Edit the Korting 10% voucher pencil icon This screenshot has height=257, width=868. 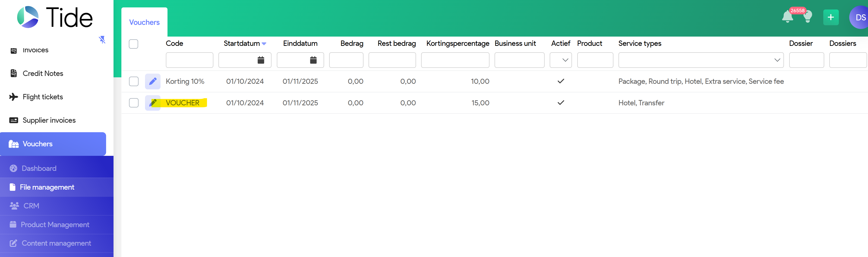click(153, 81)
